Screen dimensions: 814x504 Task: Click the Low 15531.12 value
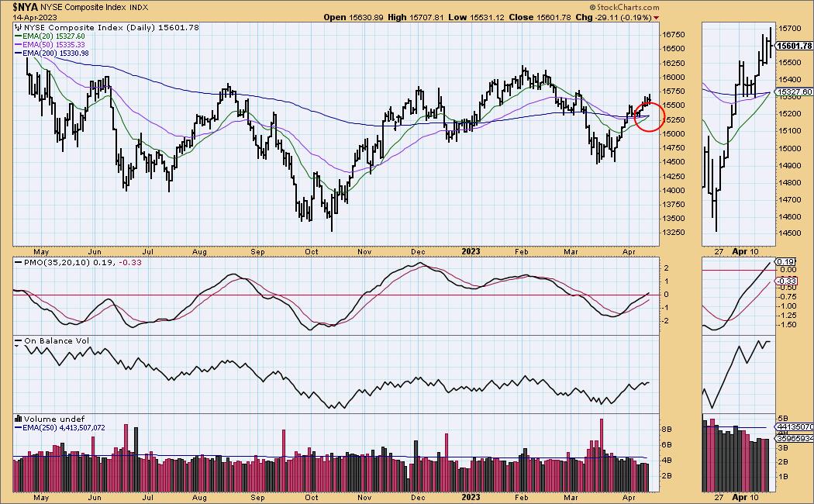[x=476, y=17]
